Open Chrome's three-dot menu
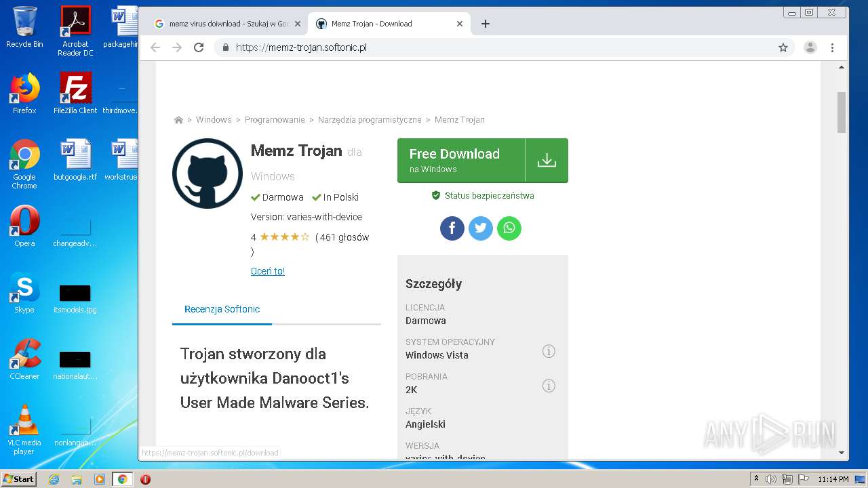Image resolution: width=868 pixels, height=488 pixels. (x=832, y=47)
